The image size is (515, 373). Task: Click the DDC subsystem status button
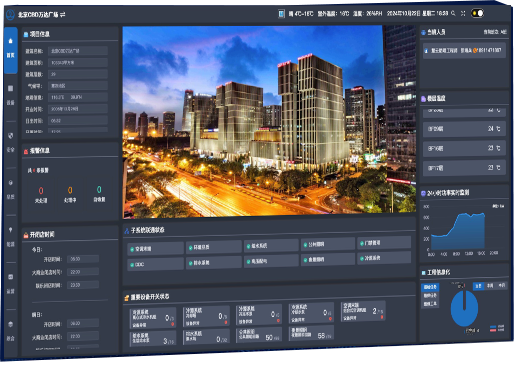(x=155, y=264)
